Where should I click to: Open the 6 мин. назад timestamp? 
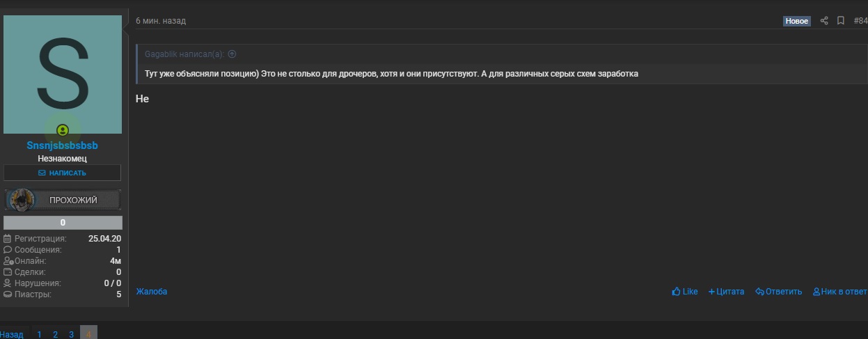coord(161,21)
